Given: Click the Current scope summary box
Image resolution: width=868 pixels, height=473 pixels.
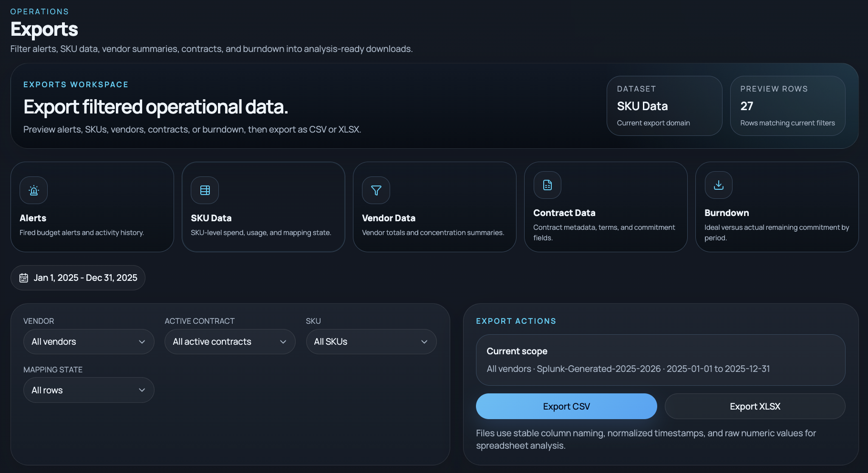Looking at the screenshot, I should click(661, 360).
